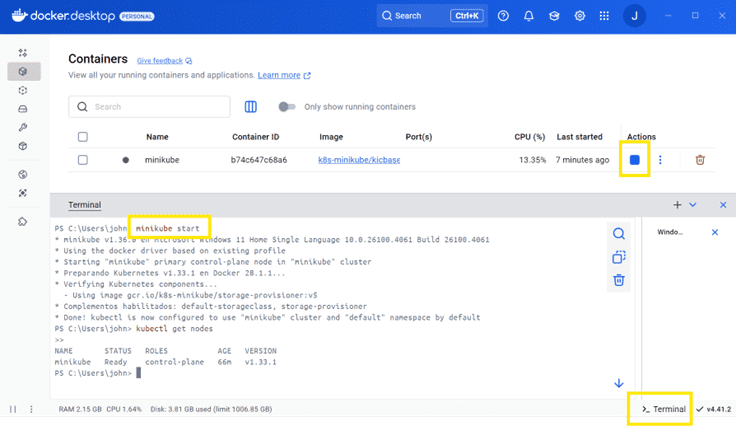Select the Windo... session tab
The width and height of the screenshot is (736, 426).
tap(670, 232)
